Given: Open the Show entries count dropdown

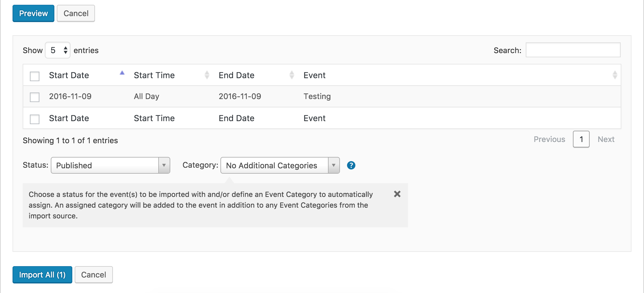Looking at the screenshot, I should [58, 50].
